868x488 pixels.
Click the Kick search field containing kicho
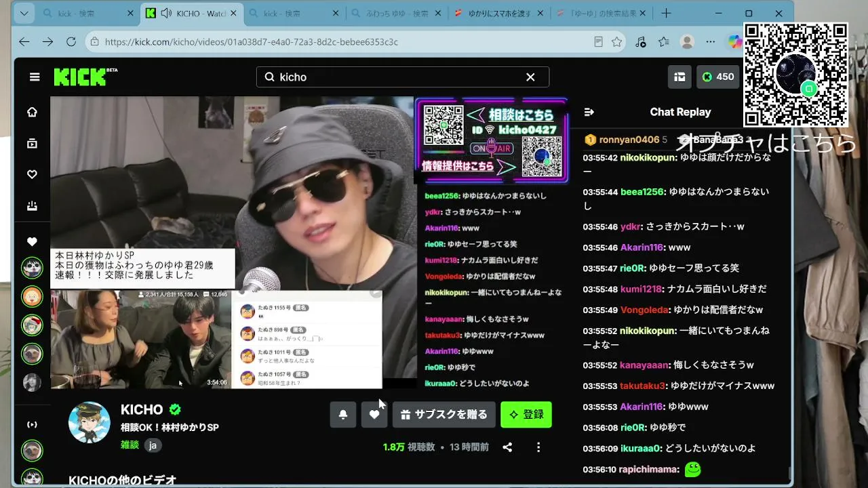click(x=403, y=77)
